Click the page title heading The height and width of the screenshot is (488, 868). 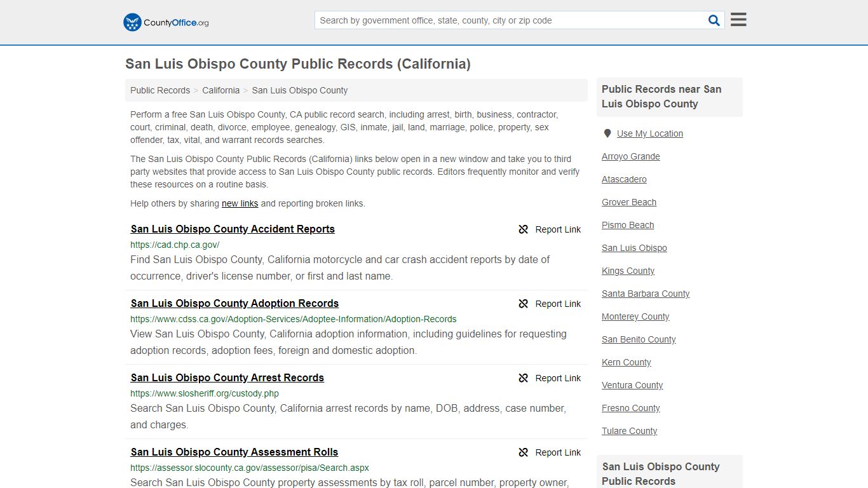[x=298, y=64]
